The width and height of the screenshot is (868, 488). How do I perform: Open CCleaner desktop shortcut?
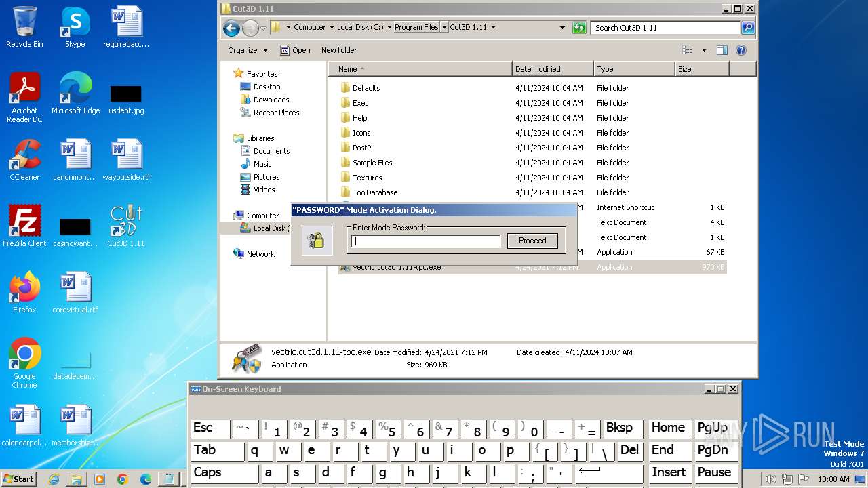24,160
